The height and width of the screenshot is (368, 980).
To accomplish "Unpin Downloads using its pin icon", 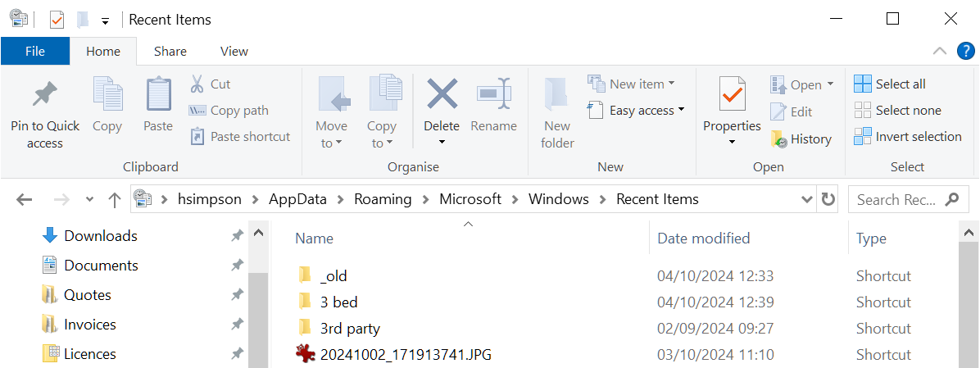I will 237,235.
